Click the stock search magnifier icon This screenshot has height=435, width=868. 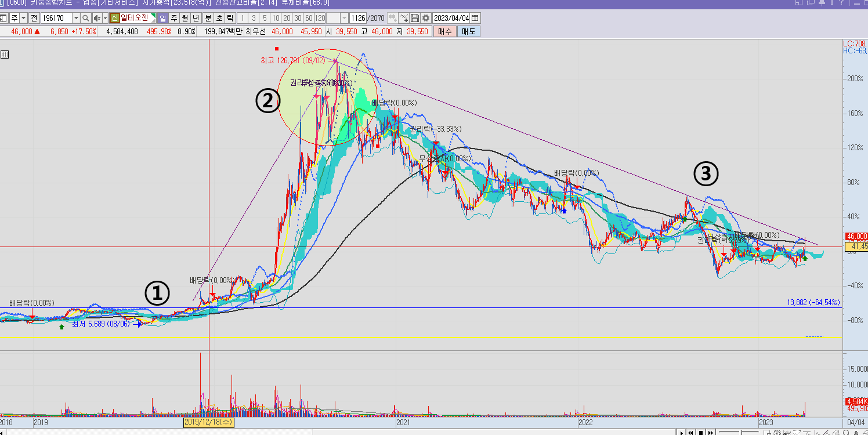(x=86, y=18)
